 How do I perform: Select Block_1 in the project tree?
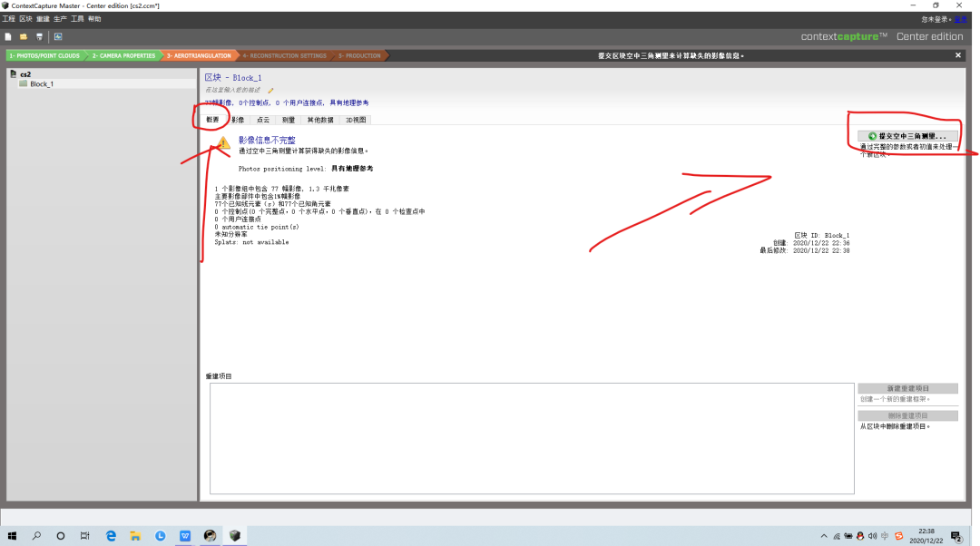41,84
